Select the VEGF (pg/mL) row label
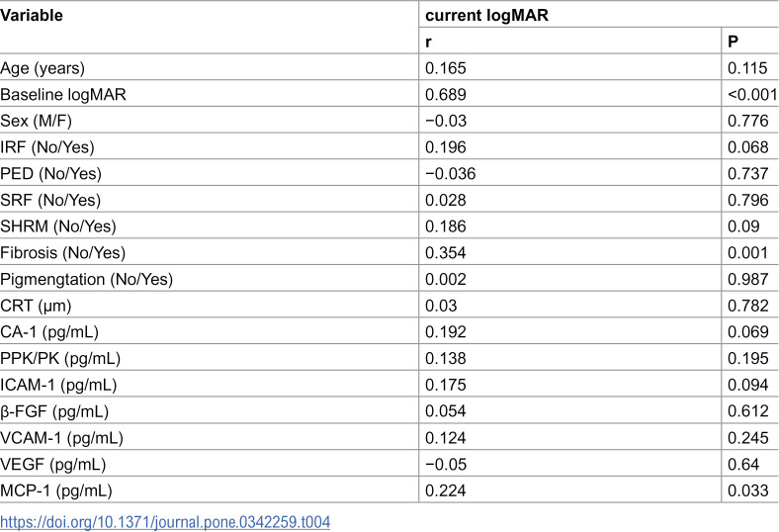Viewport: 779px width, 532px height. click(x=53, y=465)
